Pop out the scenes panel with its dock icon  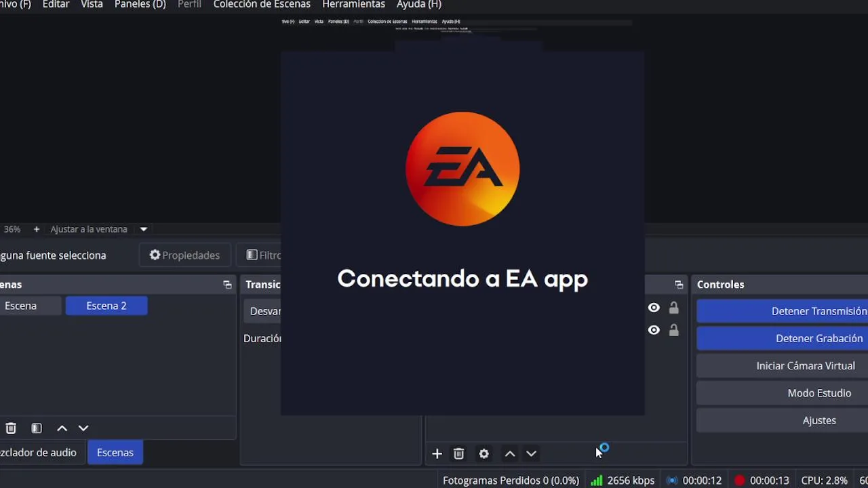click(x=227, y=285)
